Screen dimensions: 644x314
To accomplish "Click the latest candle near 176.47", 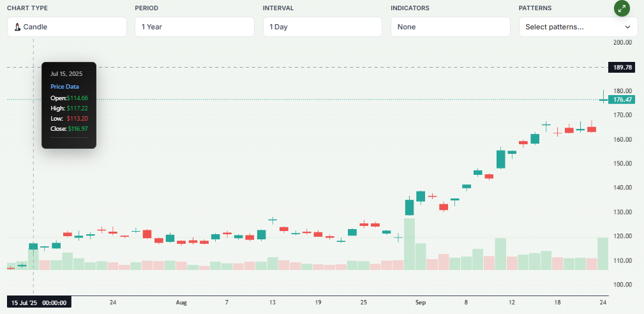I will click(x=603, y=100).
